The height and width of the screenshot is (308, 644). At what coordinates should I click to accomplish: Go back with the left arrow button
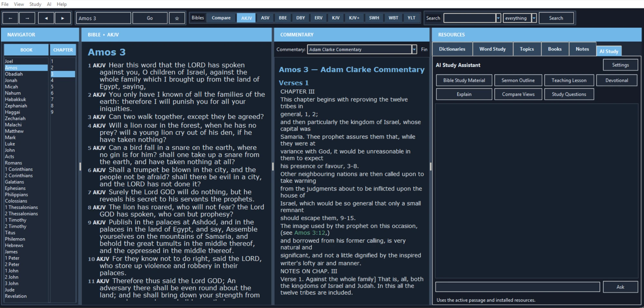10,18
